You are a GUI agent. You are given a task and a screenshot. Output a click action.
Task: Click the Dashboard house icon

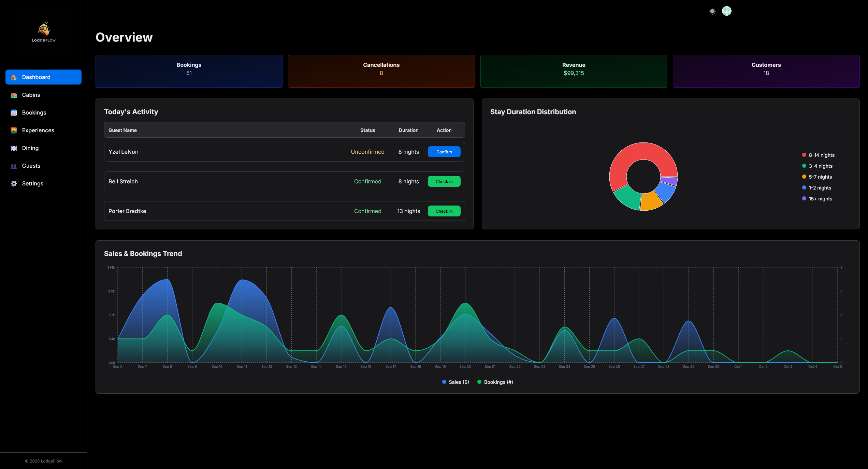[14, 77]
